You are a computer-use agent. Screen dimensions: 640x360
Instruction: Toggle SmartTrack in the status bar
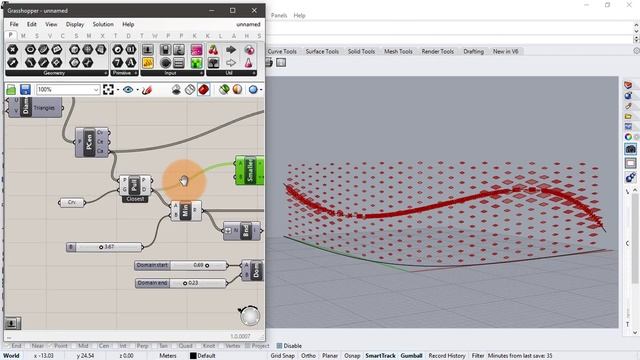pyautogui.click(x=380, y=356)
